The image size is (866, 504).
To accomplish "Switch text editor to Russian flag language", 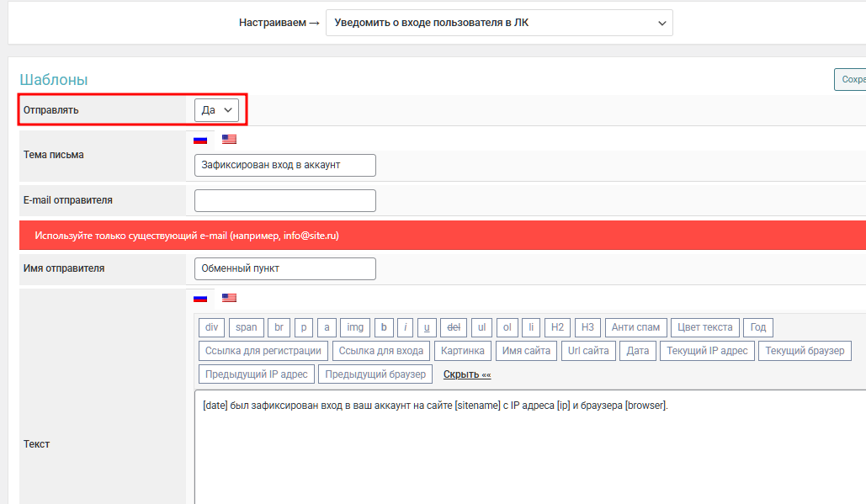I will pyautogui.click(x=200, y=298).
